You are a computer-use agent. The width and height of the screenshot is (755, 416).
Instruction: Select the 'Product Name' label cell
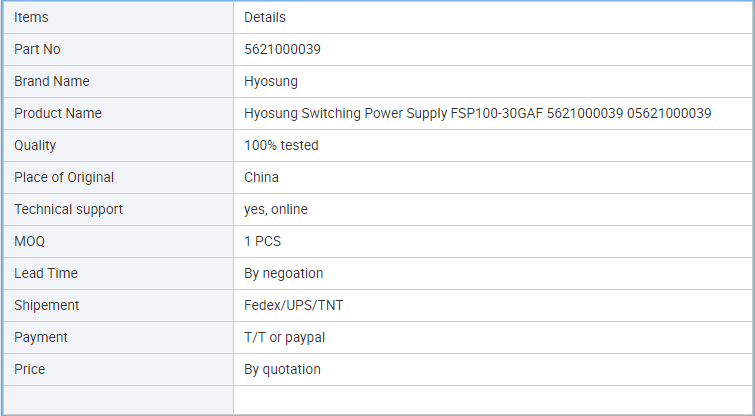point(58,113)
